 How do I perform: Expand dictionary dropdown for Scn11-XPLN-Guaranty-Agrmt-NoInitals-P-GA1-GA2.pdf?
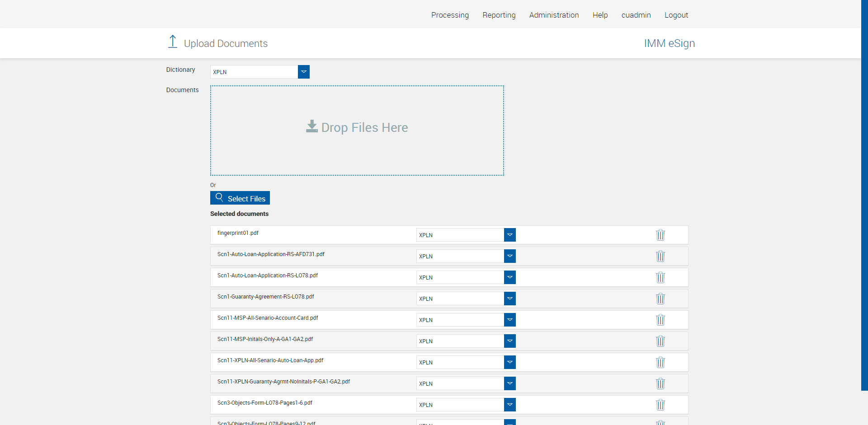509,383
